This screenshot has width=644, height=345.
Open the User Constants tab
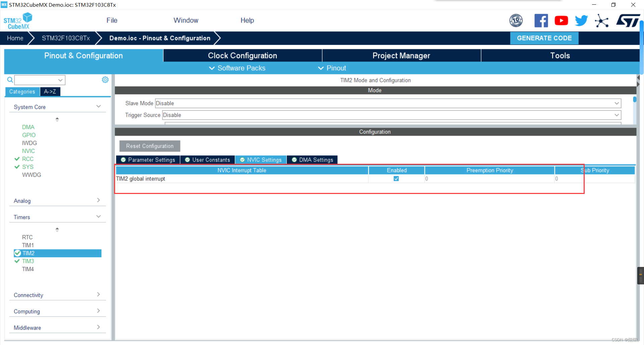[208, 160]
